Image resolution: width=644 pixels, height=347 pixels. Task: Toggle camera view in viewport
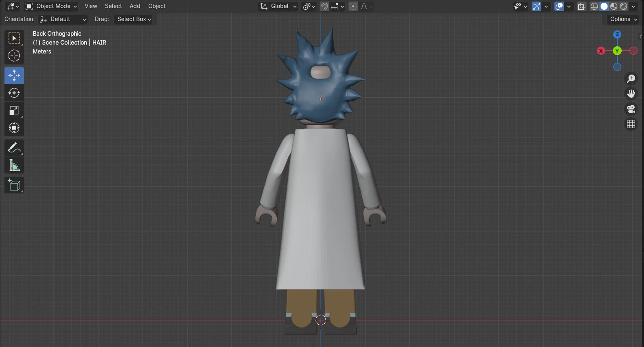pyautogui.click(x=631, y=109)
